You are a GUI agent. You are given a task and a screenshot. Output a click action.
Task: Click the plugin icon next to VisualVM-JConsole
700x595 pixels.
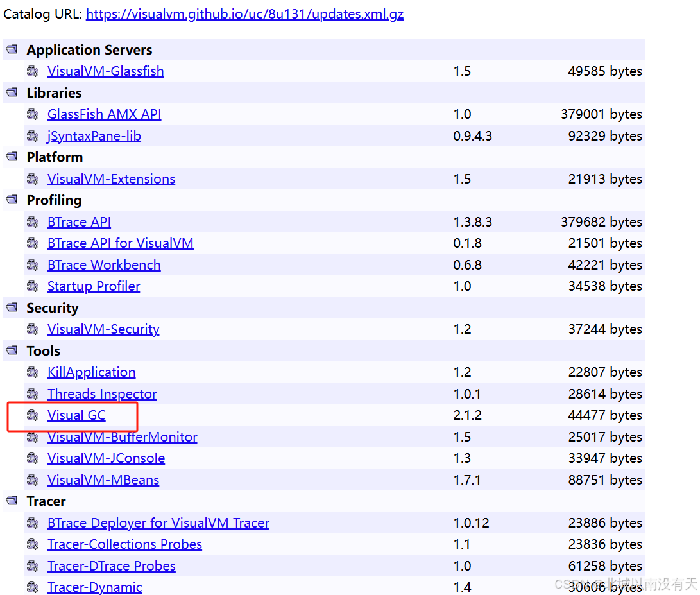tap(33, 458)
